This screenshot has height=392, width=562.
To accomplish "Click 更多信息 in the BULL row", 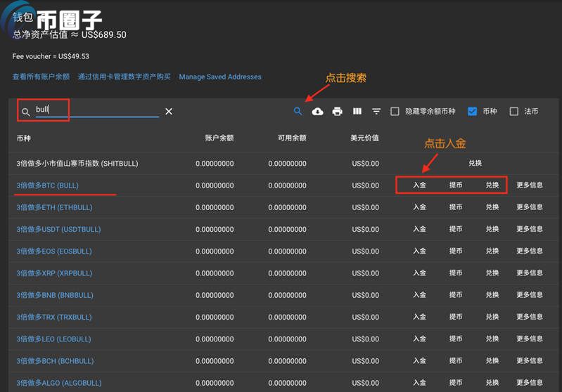I will pos(530,185).
